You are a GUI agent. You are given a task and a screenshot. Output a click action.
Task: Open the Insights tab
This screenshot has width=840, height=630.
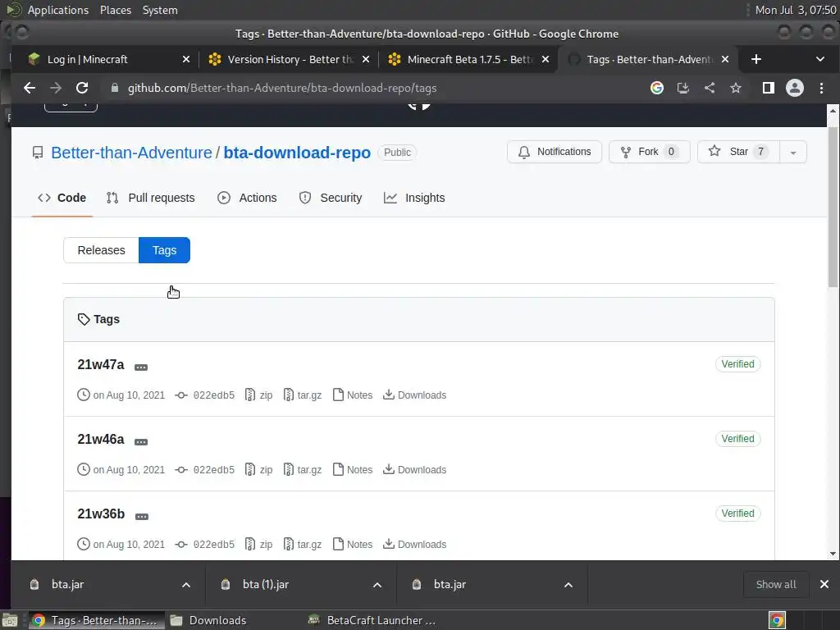pos(414,198)
